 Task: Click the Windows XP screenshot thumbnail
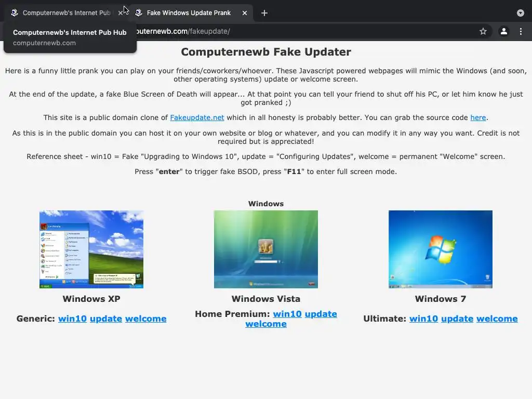(x=91, y=249)
